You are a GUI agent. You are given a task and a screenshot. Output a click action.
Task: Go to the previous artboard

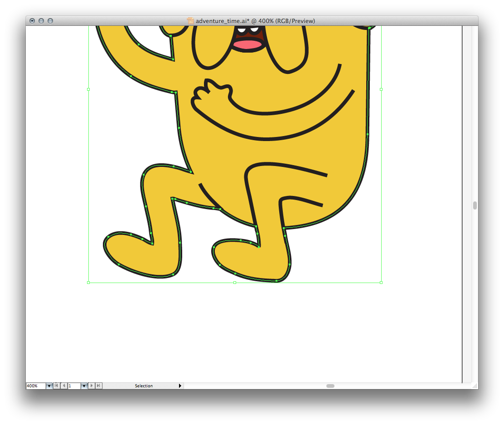[63, 386]
